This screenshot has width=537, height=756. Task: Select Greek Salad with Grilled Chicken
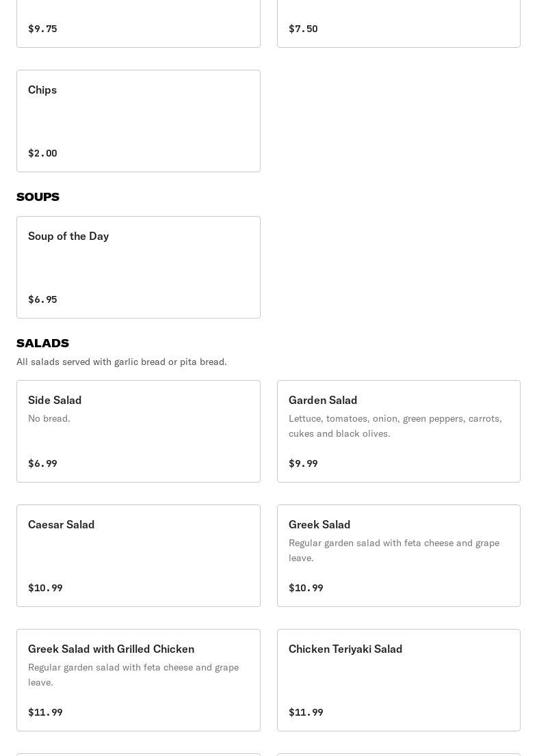138,679
